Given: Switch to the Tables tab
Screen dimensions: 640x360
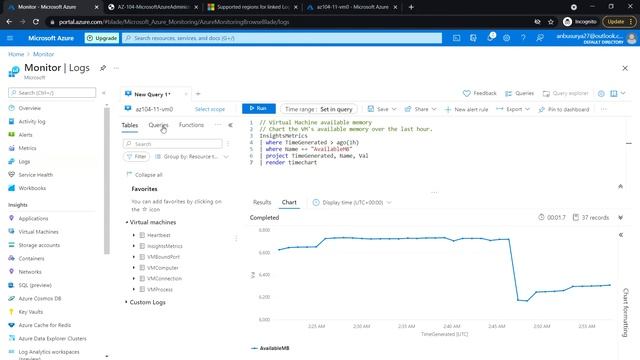Looking at the screenshot, I should coord(130,125).
